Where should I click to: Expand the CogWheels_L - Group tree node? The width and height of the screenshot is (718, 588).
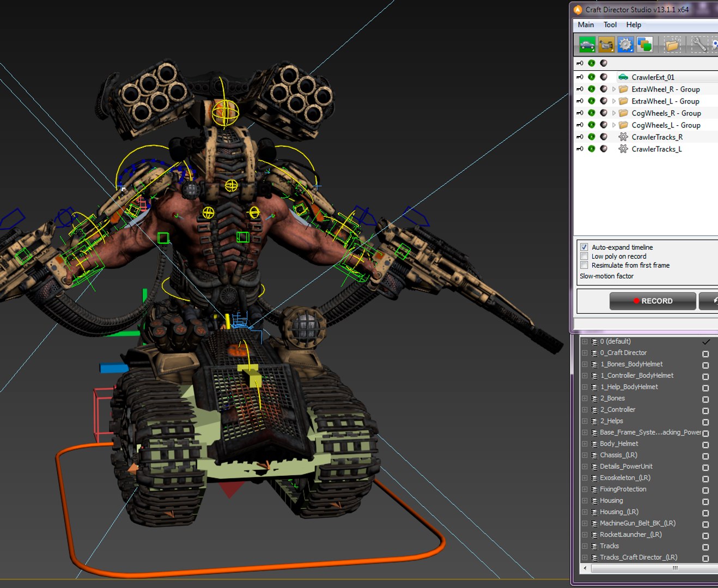click(614, 125)
